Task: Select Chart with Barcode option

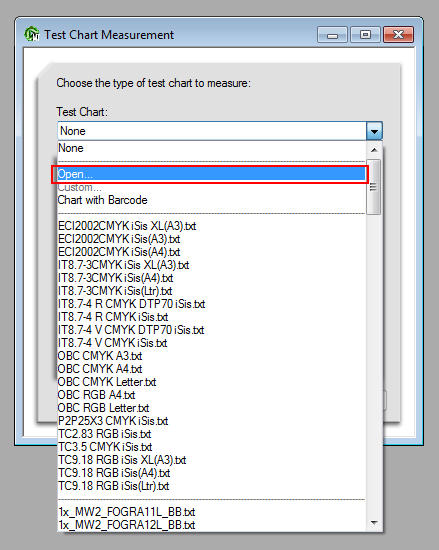Action: (211, 200)
